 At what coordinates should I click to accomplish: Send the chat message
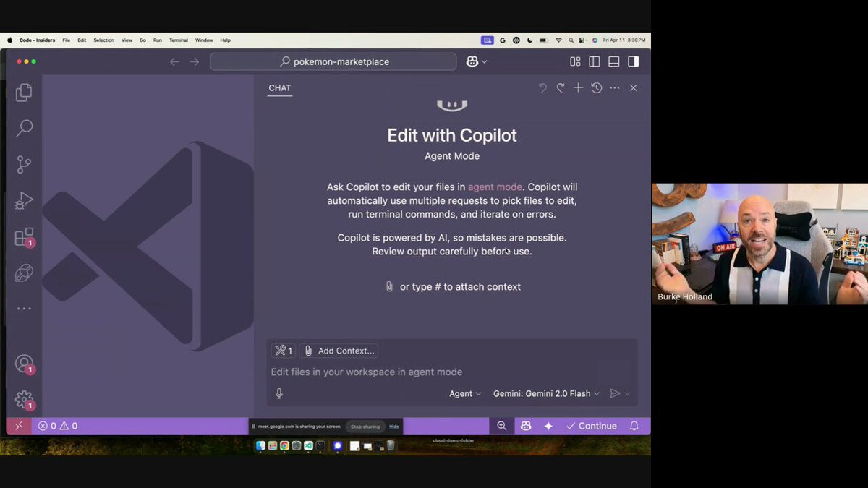tap(615, 393)
